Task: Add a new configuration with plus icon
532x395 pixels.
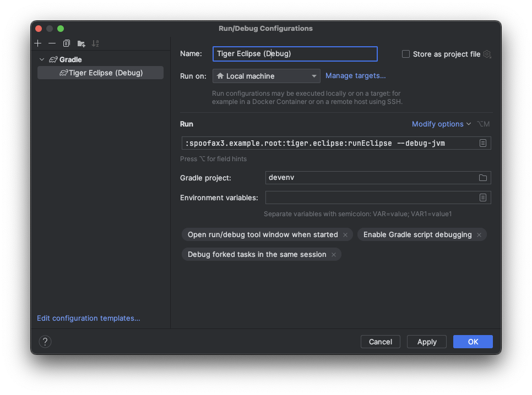Action: (38, 43)
